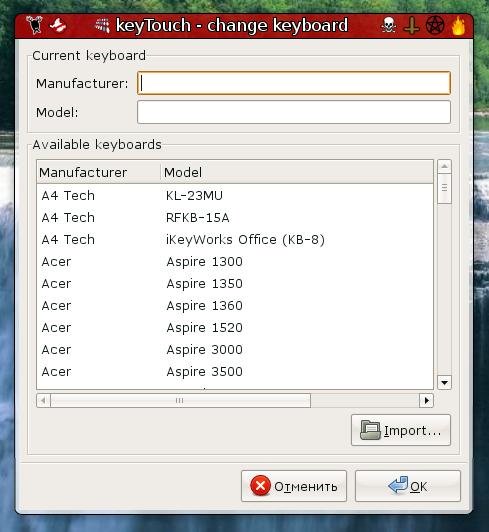Confirm with the OK button
The height and width of the screenshot is (532, 489).
408,486
